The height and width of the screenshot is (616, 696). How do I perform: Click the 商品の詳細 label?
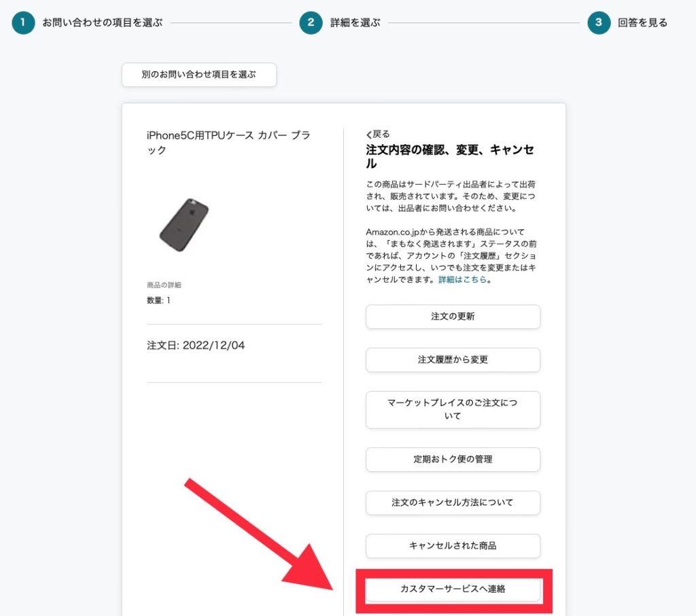pyautogui.click(x=164, y=285)
